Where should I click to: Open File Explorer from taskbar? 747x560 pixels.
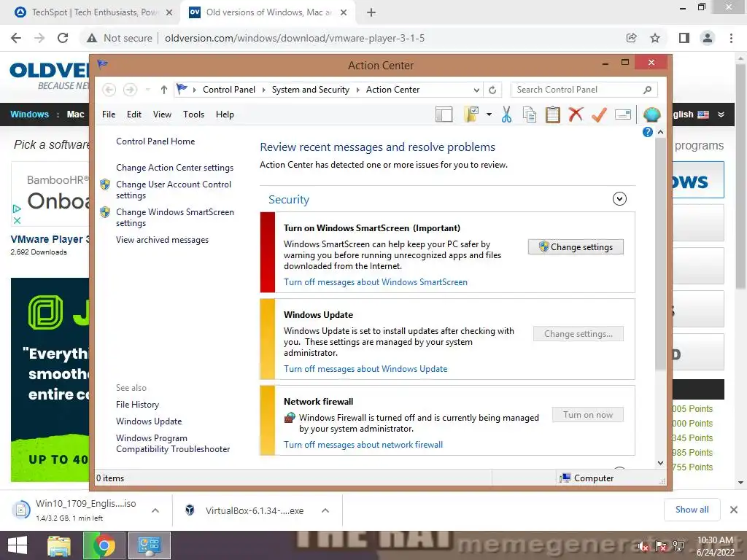58,545
